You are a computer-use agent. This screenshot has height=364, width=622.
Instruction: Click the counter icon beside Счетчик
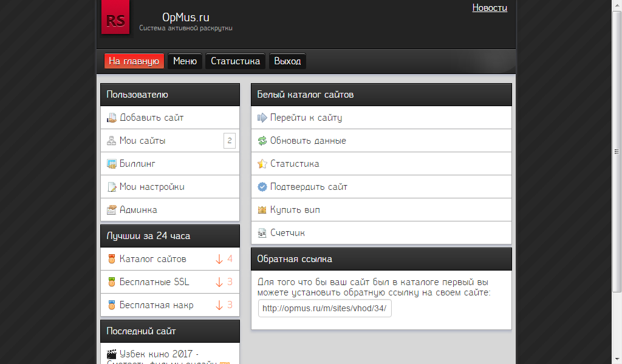coord(262,233)
